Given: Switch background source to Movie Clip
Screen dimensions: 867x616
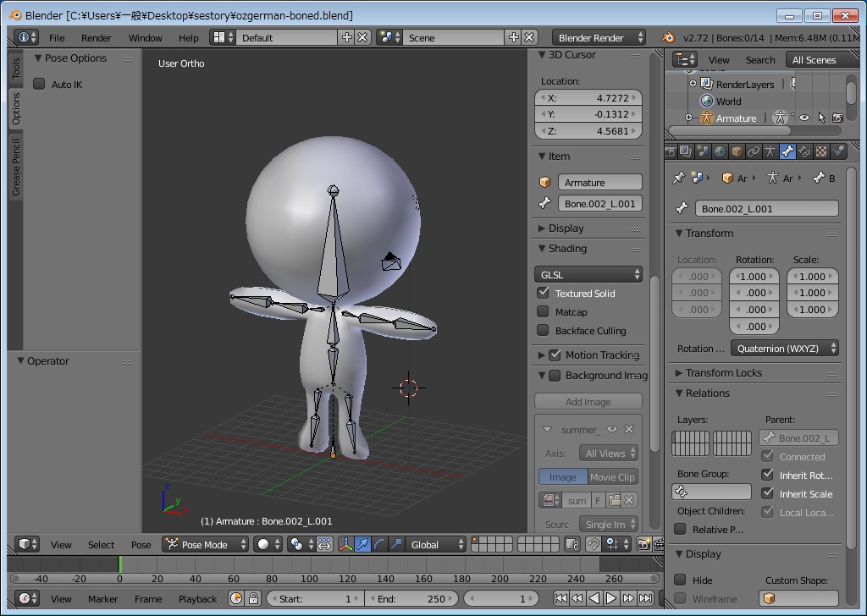Looking at the screenshot, I should tap(613, 476).
